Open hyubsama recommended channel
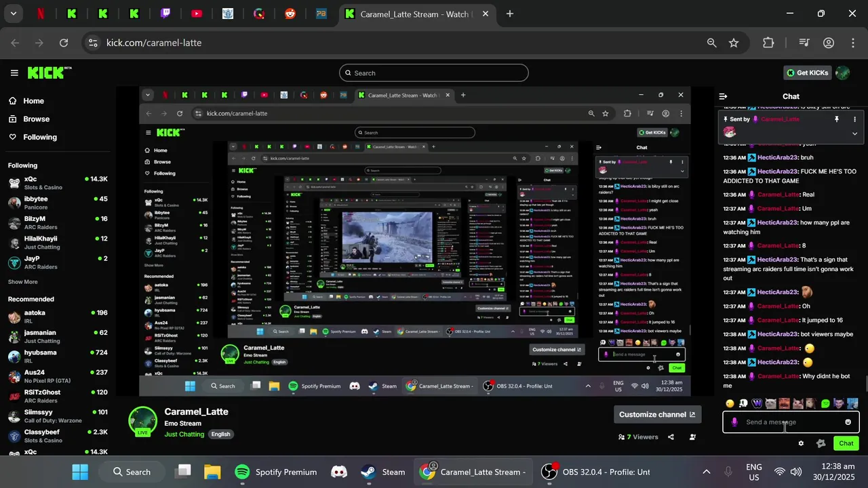Viewport: 868px width, 488px height. pos(58,357)
